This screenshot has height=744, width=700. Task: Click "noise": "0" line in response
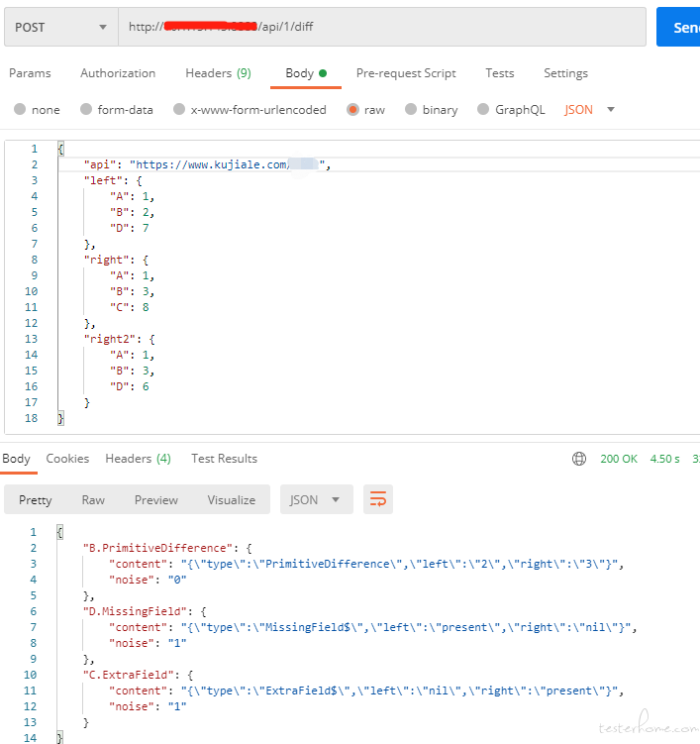click(x=148, y=580)
